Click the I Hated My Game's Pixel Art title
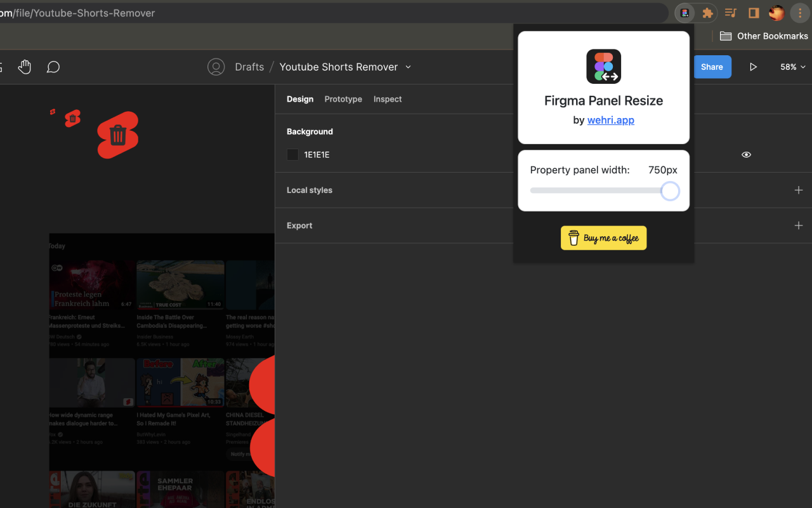Screen dimensions: 812x508 (x=174, y=419)
